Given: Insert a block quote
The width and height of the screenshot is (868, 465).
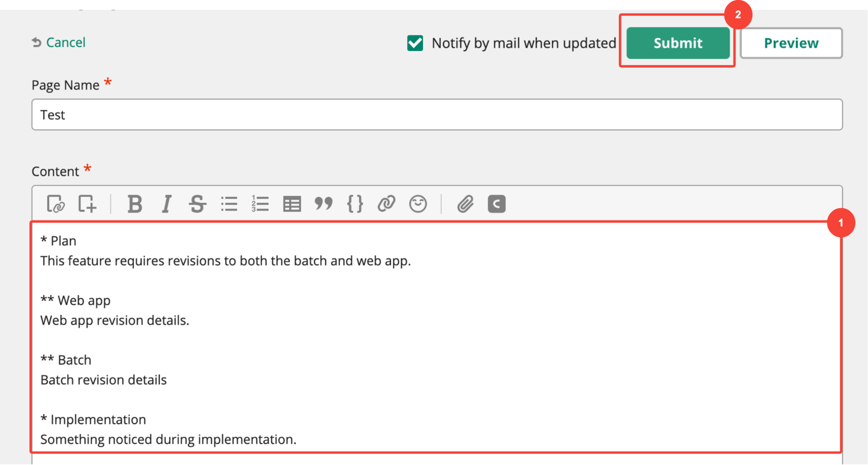Looking at the screenshot, I should 323,204.
